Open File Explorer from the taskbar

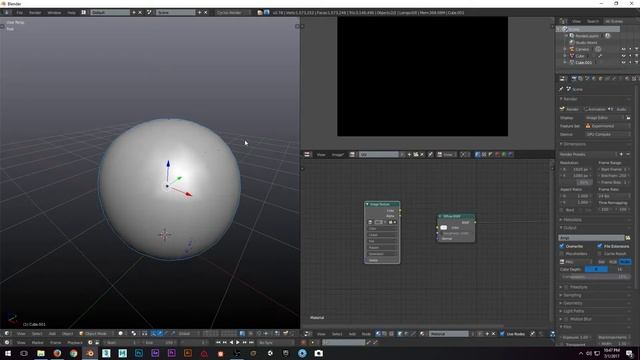coord(41,353)
